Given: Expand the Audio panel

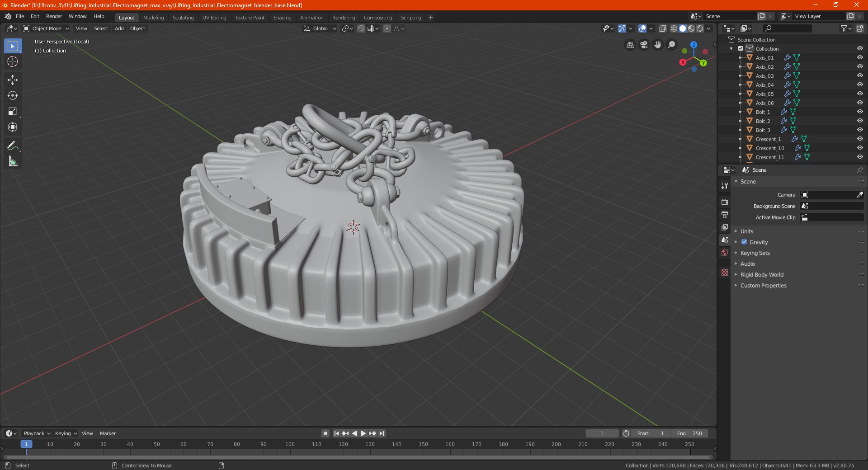Looking at the screenshot, I should [747, 264].
